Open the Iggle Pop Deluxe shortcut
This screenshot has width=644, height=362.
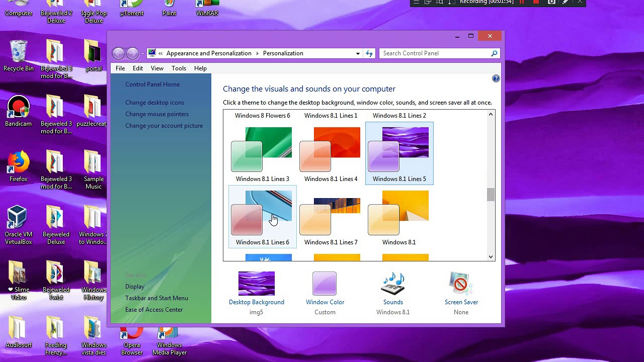tap(94, 12)
